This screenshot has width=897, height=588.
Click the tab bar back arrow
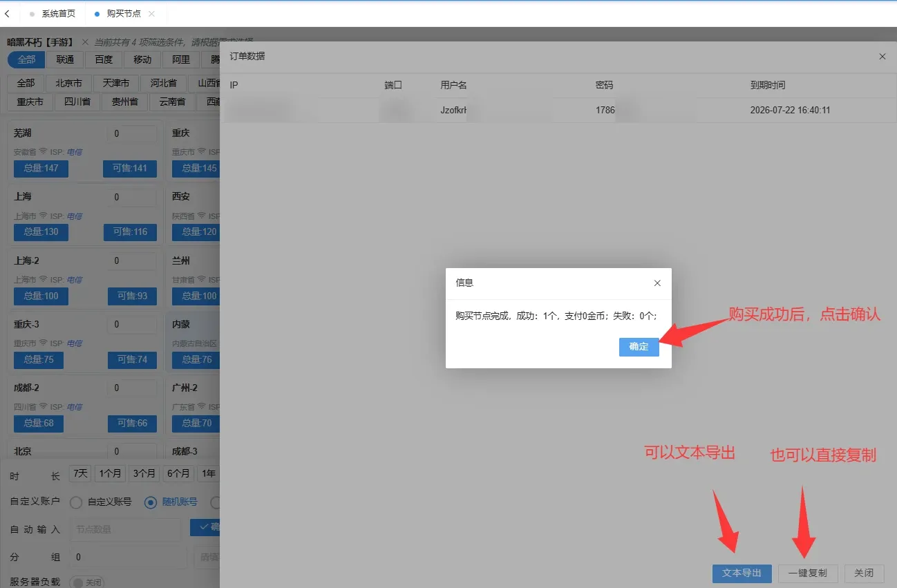tap(7, 14)
